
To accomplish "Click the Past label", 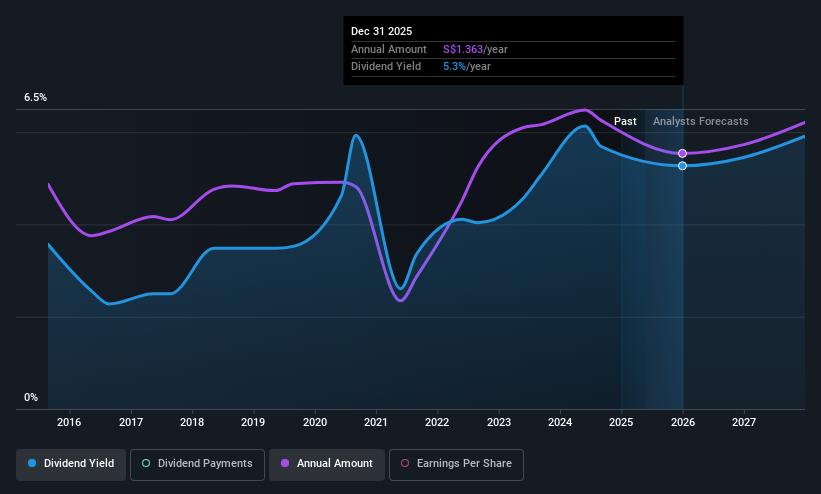I will 625,121.
